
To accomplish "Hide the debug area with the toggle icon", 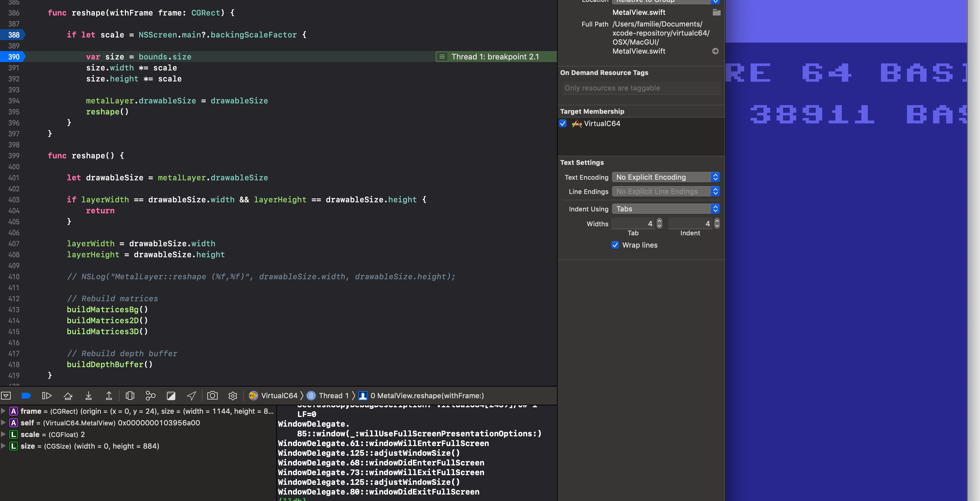I will 6,396.
